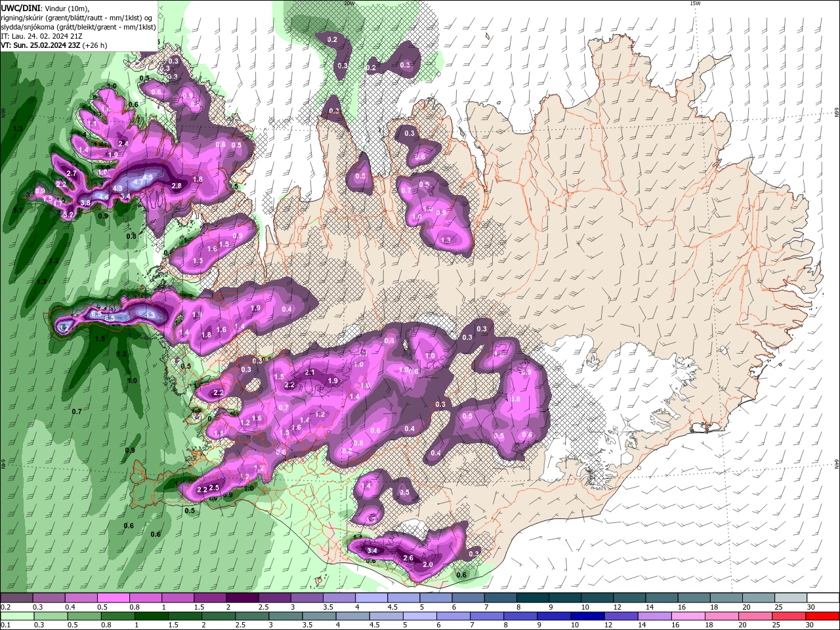The height and width of the screenshot is (630, 840).
Task: Click the valid time 'VT: Sun. 25.02.2024 23Z'
Action: 41,45
